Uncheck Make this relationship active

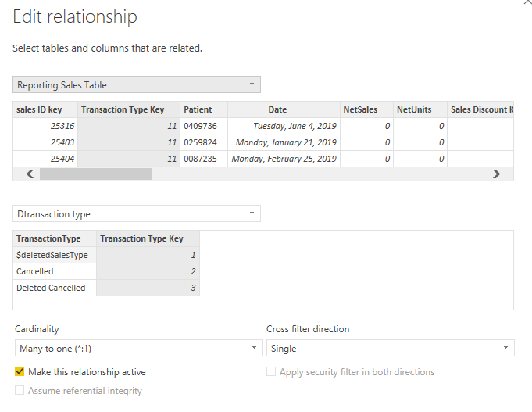pyautogui.click(x=20, y=371)
